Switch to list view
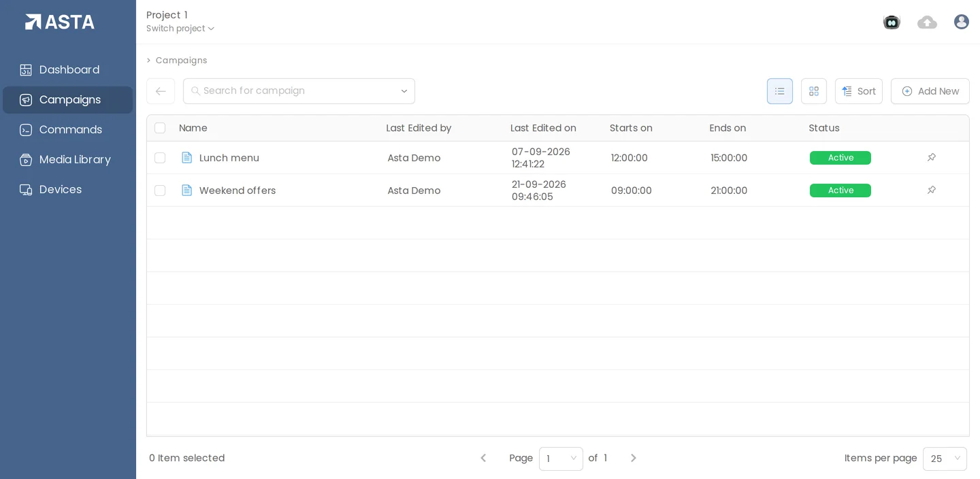980x479 pixels. click(780, 91)
